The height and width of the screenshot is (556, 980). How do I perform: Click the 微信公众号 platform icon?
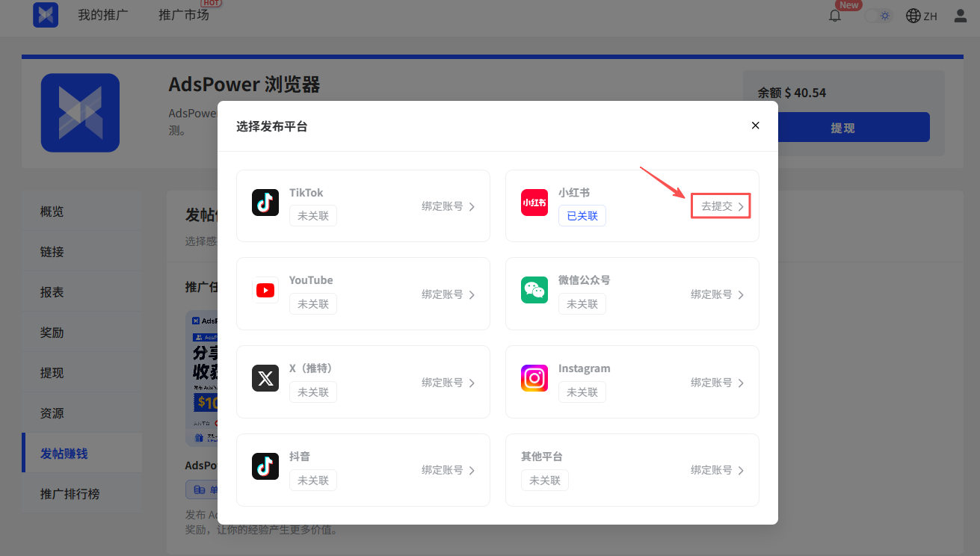click(534, 290)
